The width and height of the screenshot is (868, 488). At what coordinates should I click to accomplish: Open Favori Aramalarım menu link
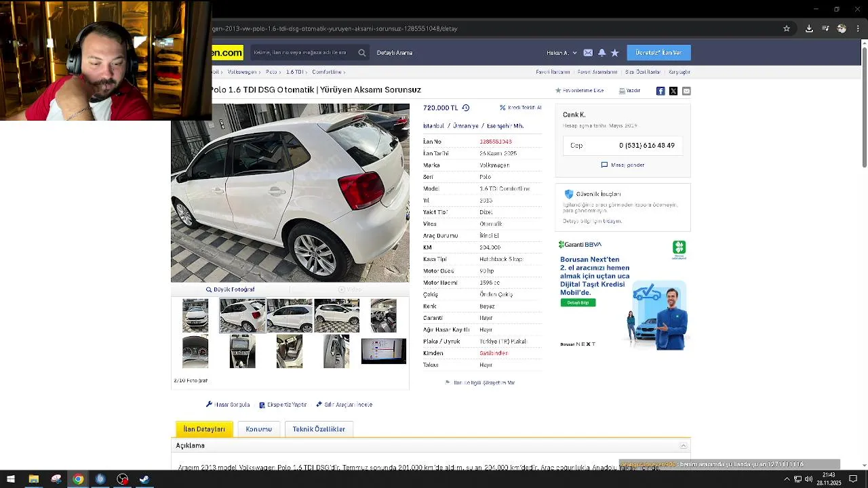(597, 72)
